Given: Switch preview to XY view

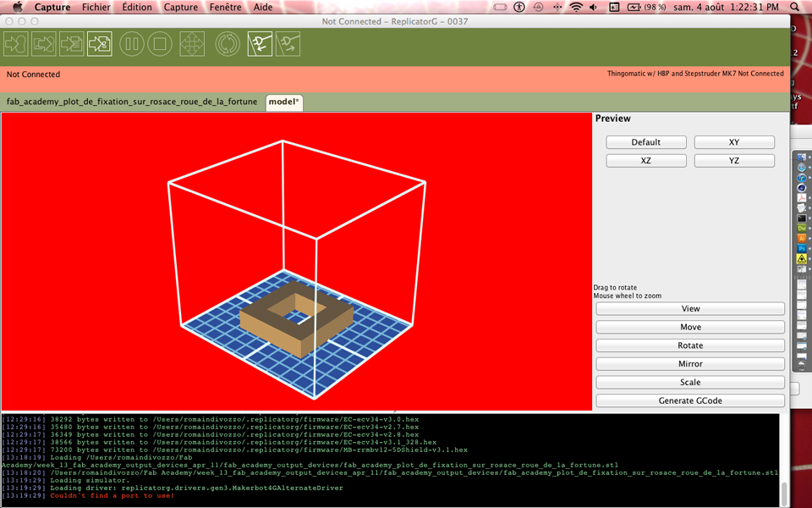Looking at the screenshot, I should [734, 142].
